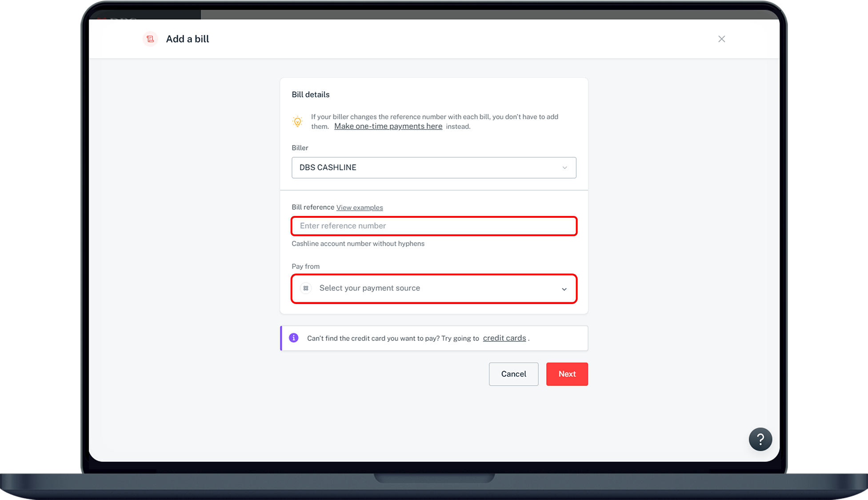Expand the Pay from chevron arrow

coord(564,289)
